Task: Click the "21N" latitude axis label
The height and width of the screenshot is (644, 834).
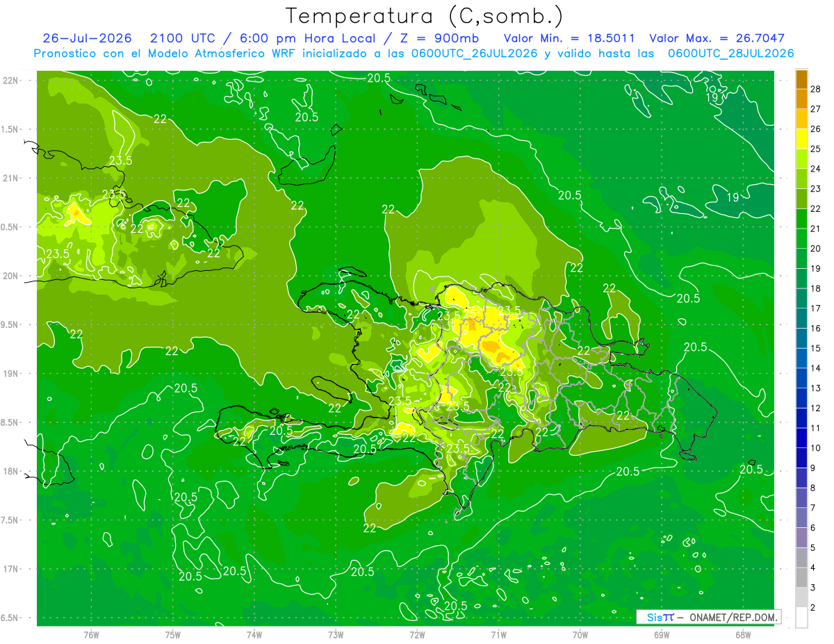Action: (x=10, y=178)
